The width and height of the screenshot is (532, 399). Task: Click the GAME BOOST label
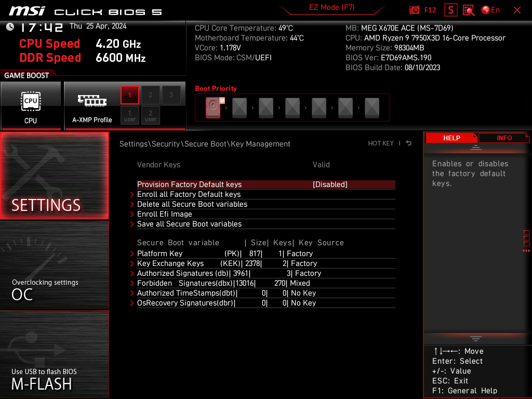[x=26, y=75]
